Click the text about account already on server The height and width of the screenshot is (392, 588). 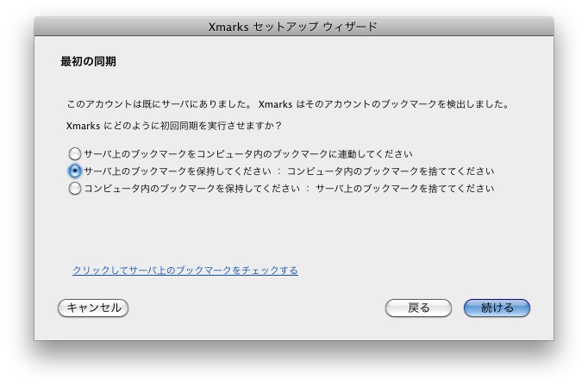click(287, 103)
